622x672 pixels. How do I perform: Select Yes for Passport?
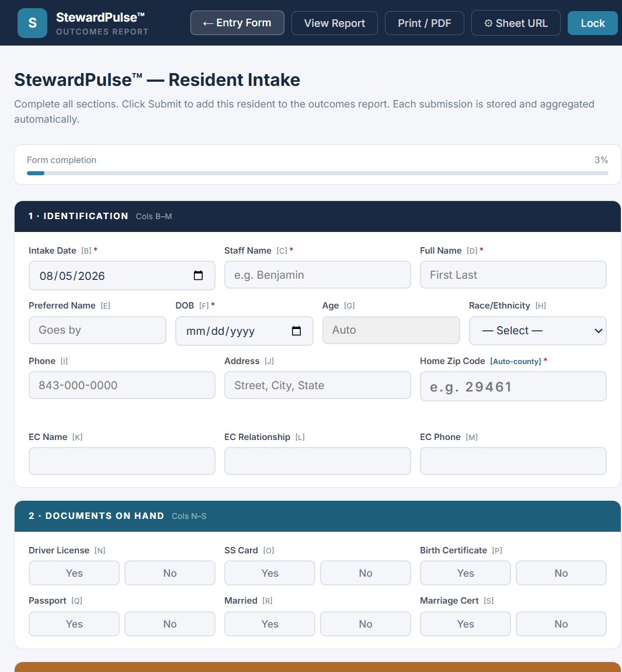click(74, 624)
